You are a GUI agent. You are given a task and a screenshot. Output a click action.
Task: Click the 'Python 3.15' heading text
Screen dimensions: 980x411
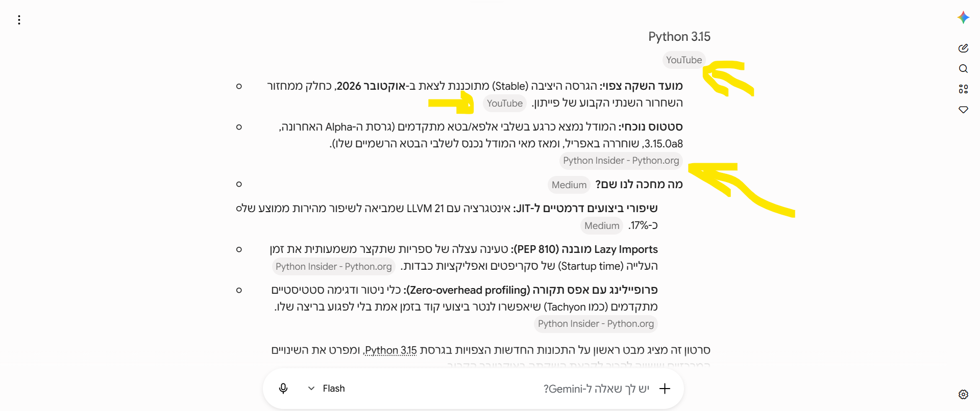click(679, 37)
